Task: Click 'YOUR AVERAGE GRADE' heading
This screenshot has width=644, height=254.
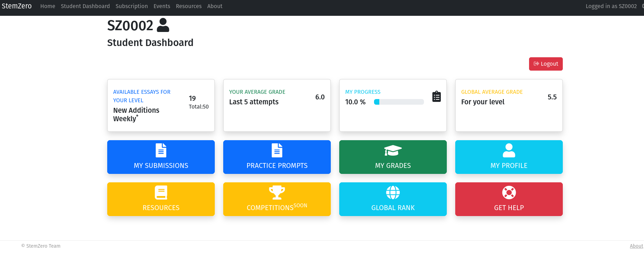Action: (257, 92)
